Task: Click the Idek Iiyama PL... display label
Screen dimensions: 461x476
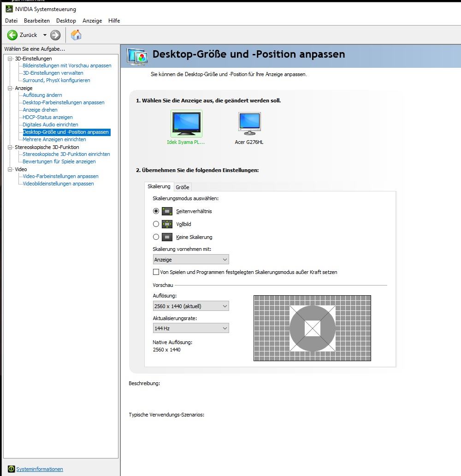Action: click(x=186, y=142)
